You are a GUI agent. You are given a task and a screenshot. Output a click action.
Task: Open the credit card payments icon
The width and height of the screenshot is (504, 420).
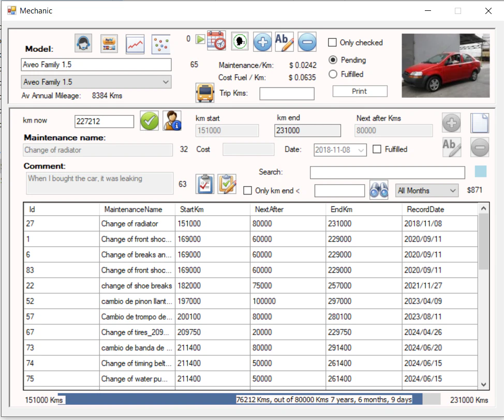click(x=109, y=43)
